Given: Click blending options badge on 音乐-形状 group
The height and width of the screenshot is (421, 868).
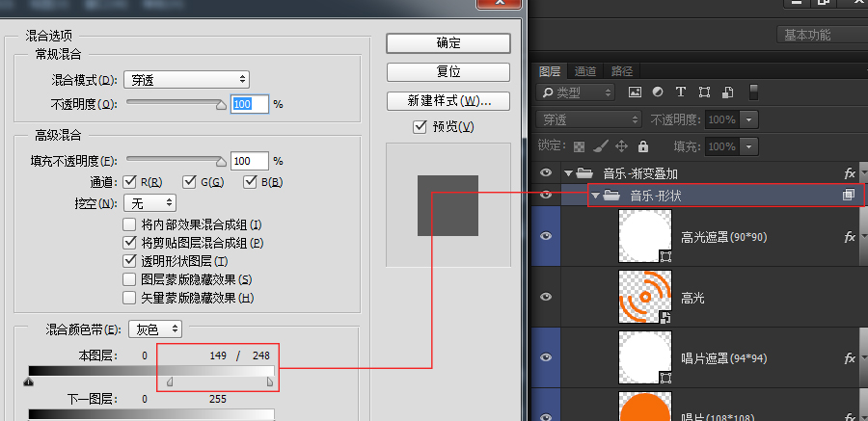Looking at the screenshot, I should 849,195.
